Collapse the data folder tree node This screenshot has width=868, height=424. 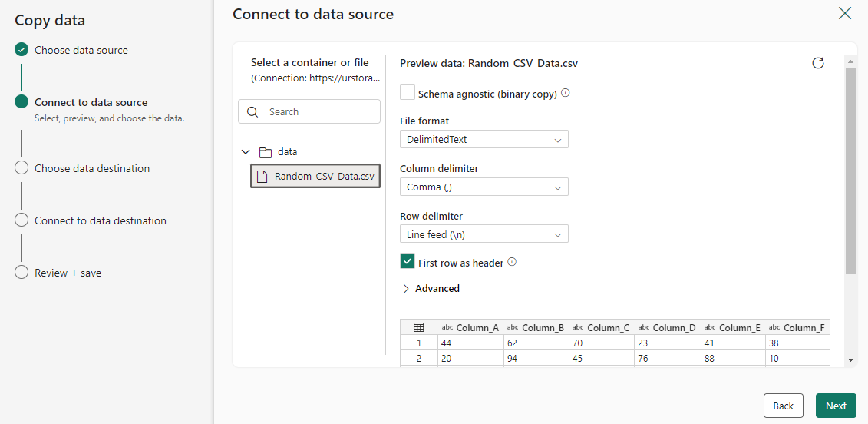point(246,152)
